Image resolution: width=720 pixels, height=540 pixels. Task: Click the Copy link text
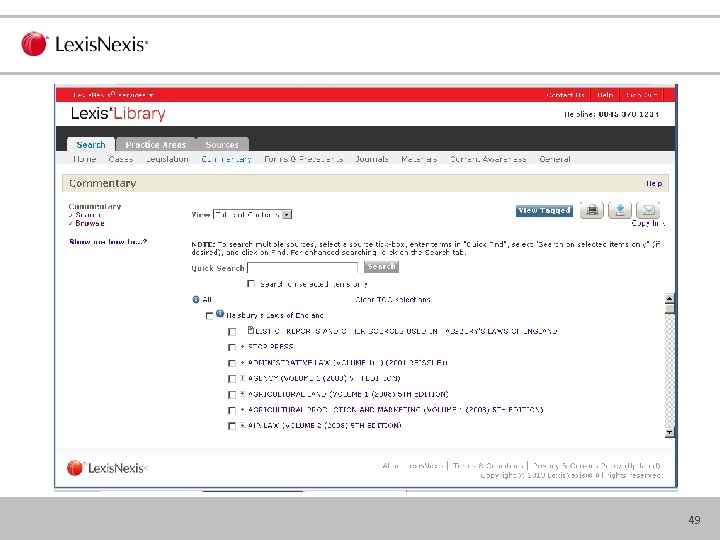point(648,223)
